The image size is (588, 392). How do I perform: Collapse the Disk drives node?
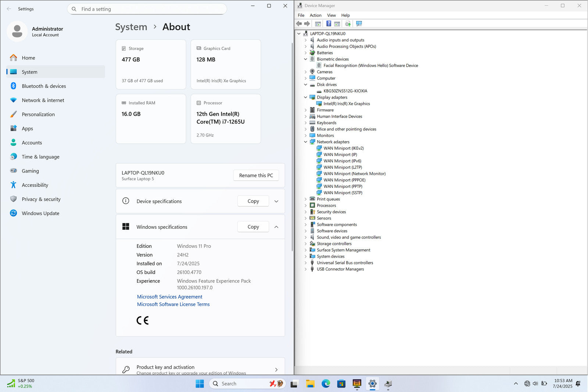305,85
